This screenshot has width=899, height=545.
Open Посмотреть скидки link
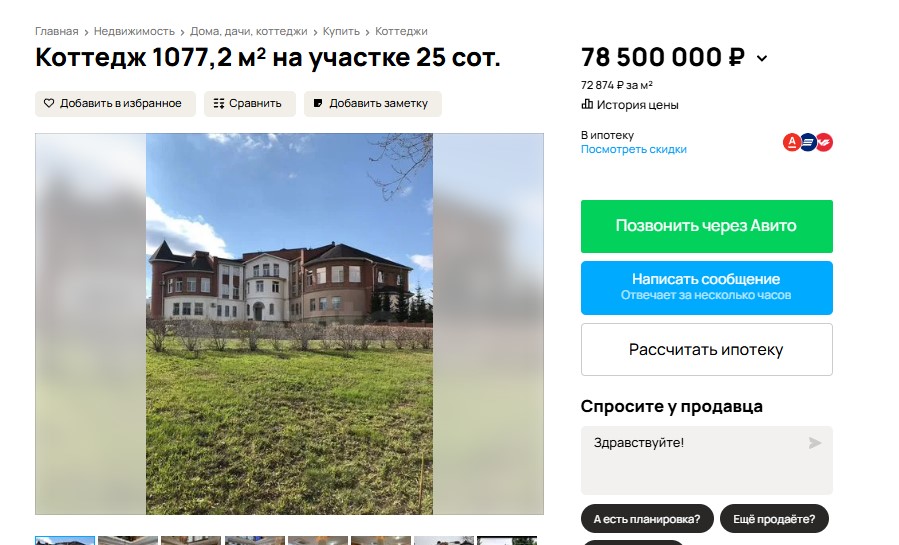(x=634, y=149)
